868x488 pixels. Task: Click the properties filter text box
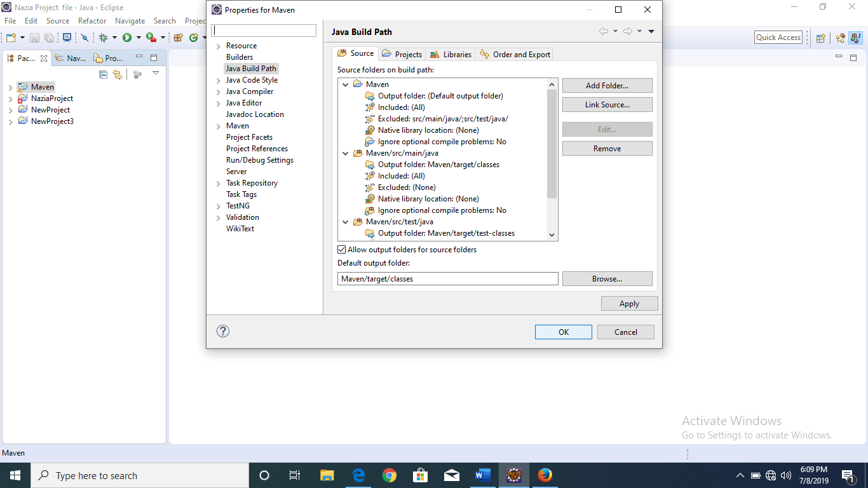pos(264,30)
